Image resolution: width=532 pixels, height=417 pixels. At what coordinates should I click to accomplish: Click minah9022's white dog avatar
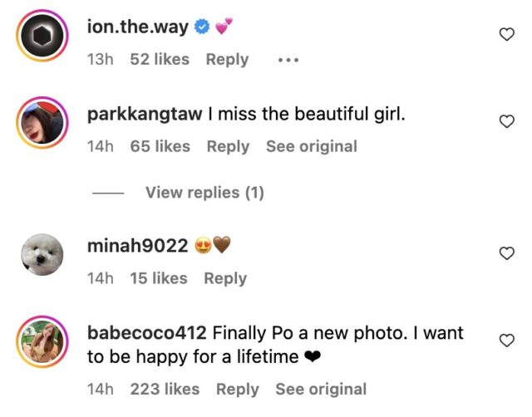[42, 257]
